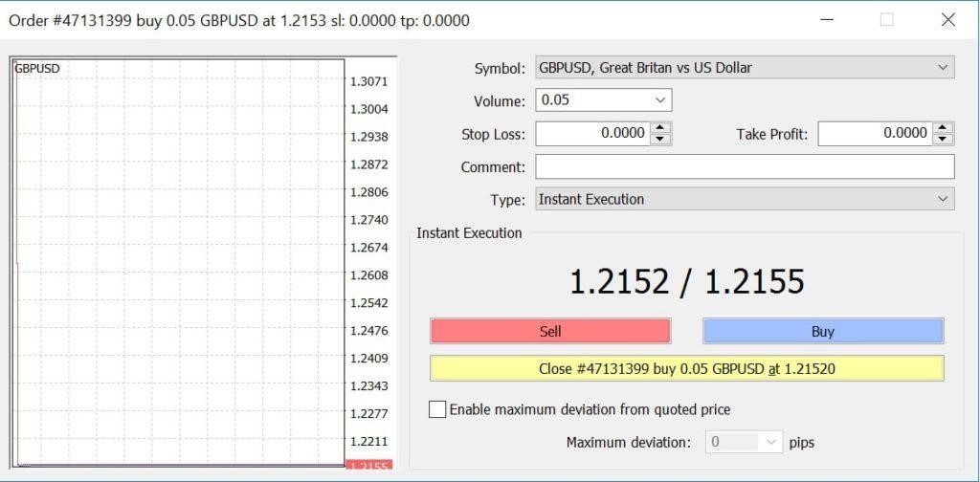980x482 pixels.
Task: Open the Volume combo box showing 0.05
Action: coord(603,99)
